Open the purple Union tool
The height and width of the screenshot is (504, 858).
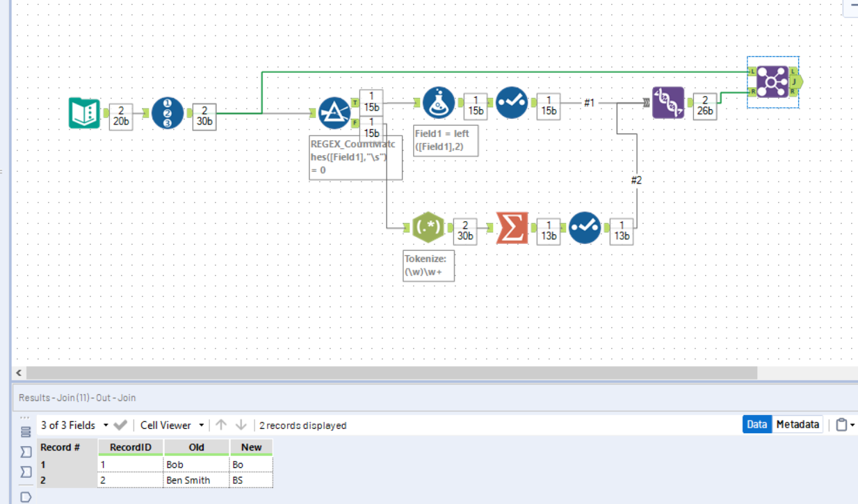[667, 101]
